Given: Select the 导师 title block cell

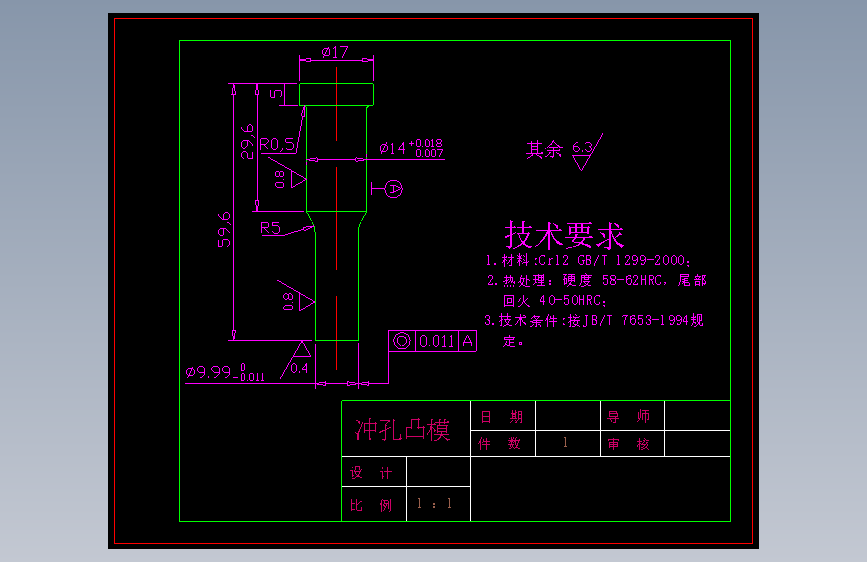Looking at the screenshot, I should coord(632,416).
